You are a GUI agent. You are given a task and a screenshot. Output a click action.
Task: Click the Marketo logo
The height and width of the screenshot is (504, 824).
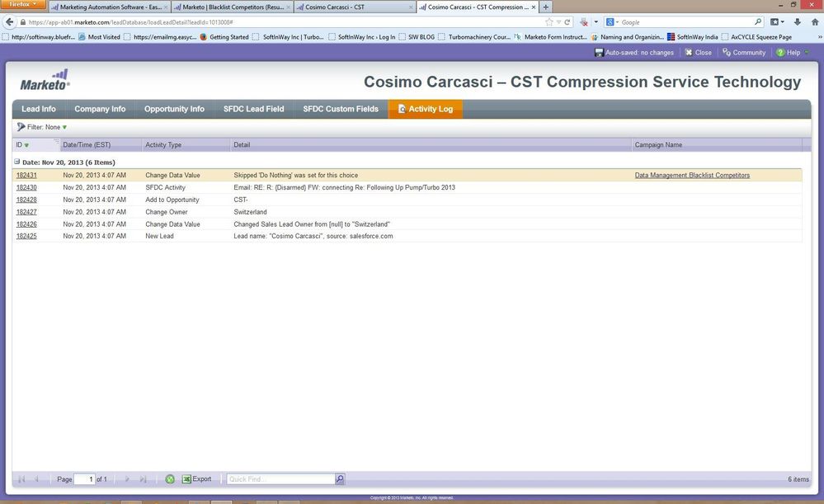pos(45,79)
